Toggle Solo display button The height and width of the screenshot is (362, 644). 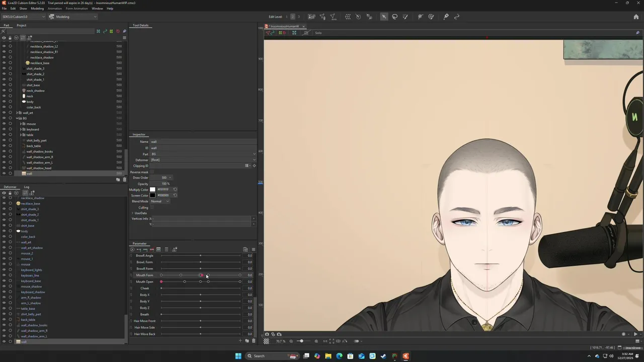[318, 33]
